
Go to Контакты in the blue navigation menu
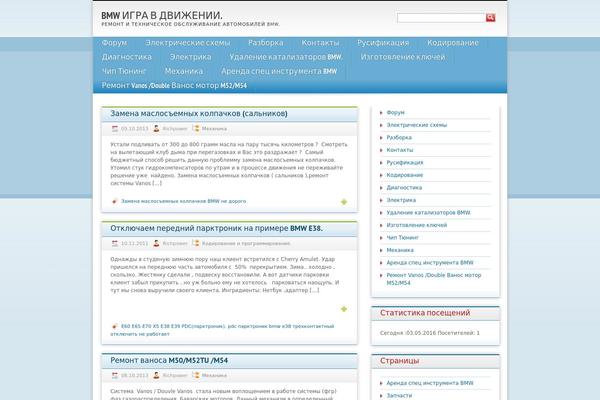click(320, 42)
